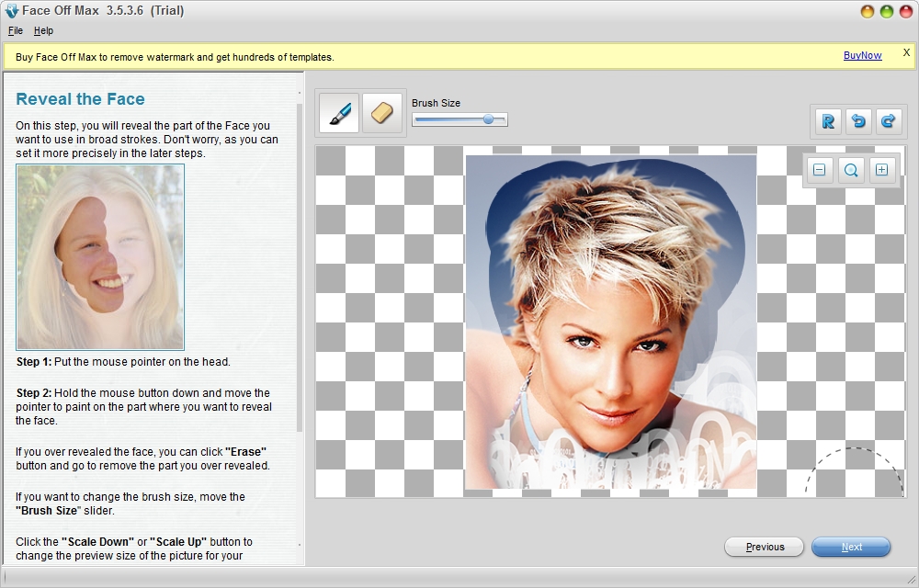919x588 pixels.
Task: Select the Brush tool
Action: pyautogui.click(x=338, y=112)
